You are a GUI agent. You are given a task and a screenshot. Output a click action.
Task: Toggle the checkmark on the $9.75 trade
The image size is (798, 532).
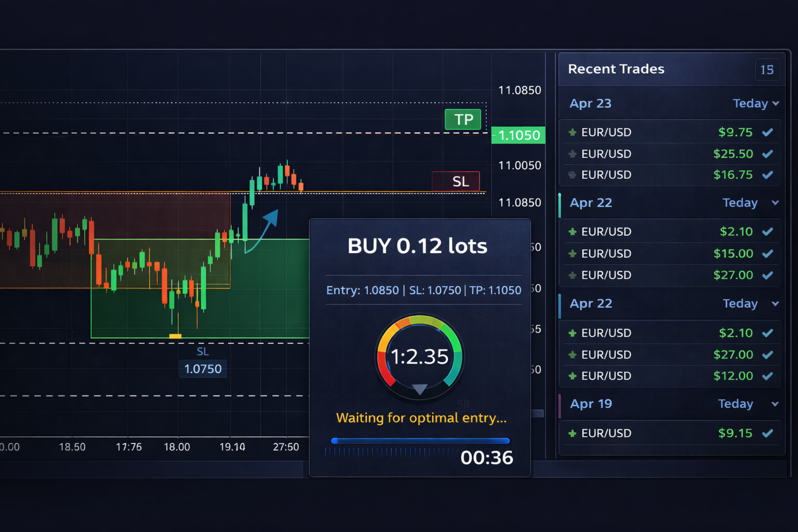pos(767,132)
